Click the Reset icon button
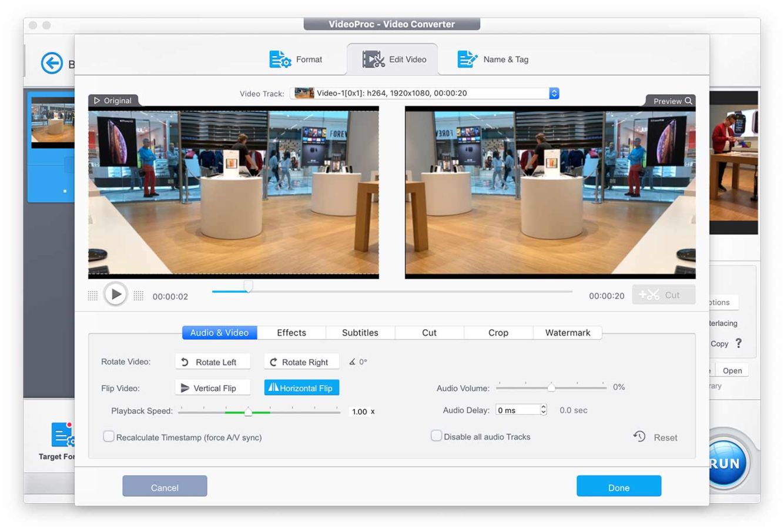 [639, 436]
